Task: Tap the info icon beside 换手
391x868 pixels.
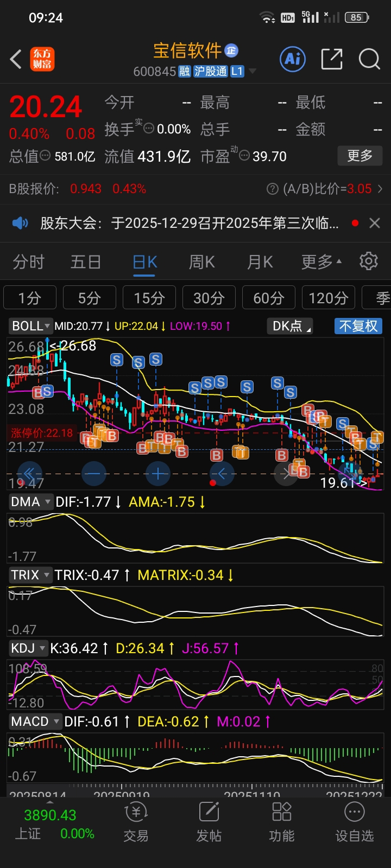Action: click(149, 129)
